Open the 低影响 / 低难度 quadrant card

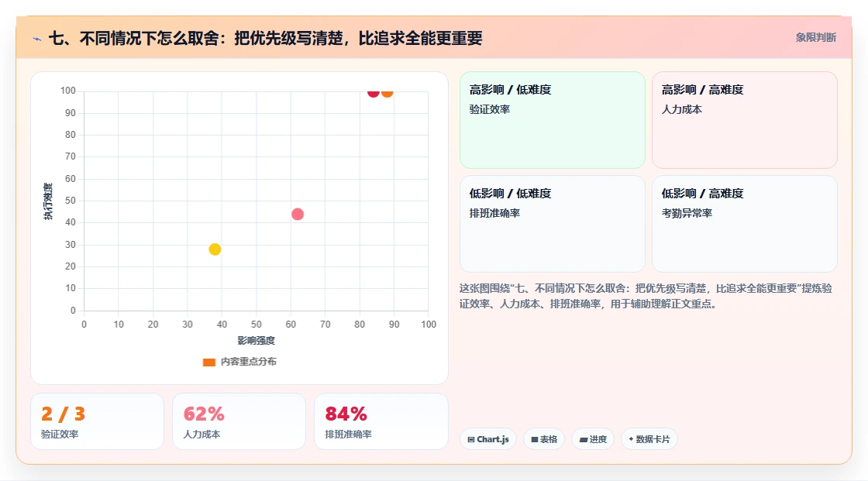[553, 224]
